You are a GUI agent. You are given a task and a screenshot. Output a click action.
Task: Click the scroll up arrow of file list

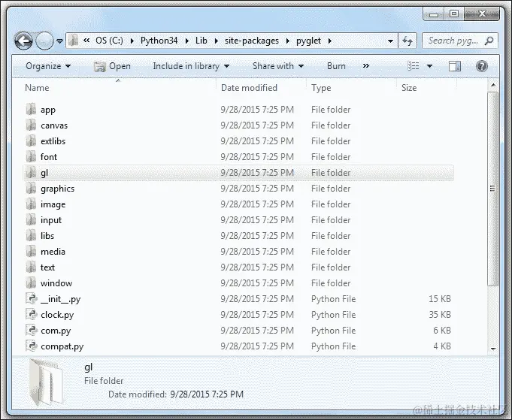pos(493,86)
